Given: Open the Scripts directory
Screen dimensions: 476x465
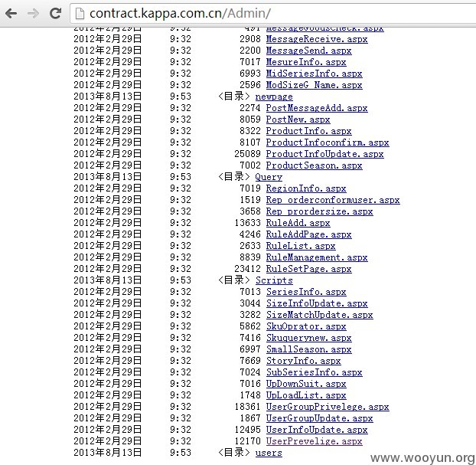Looking at the screenshot, I should 274,280.
